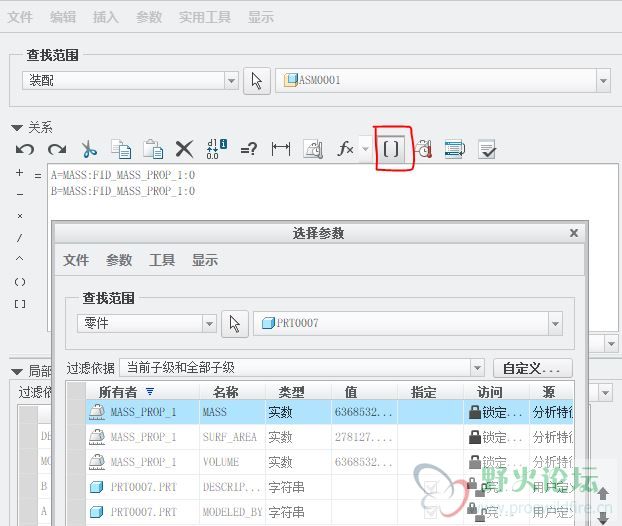
Task: Select the MODELED_BY parameter row
Action: point(330,512)
